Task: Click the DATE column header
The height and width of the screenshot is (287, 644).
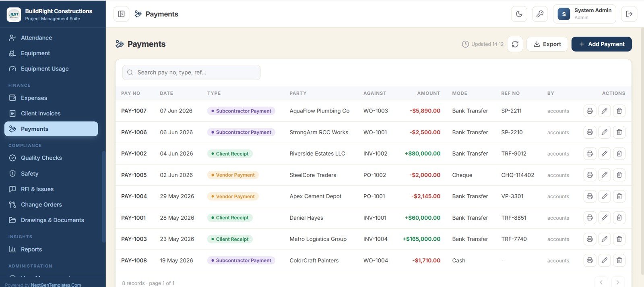Action: [166, 93]
